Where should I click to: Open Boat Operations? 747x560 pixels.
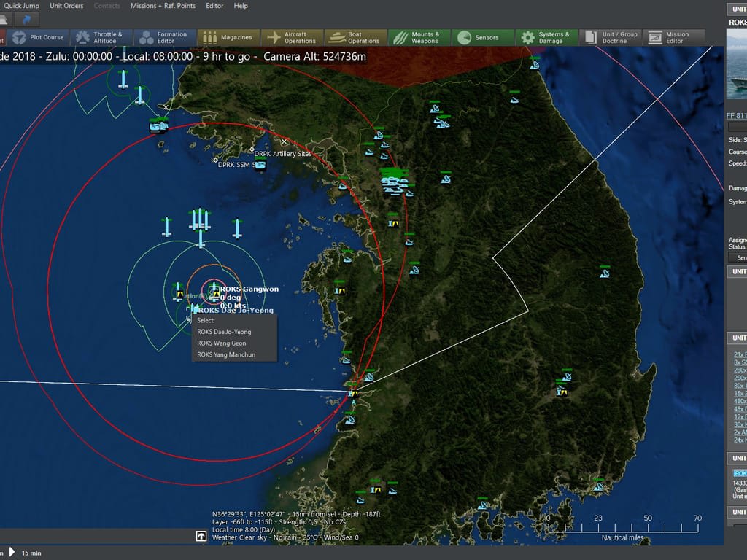(x=355, y=38)
